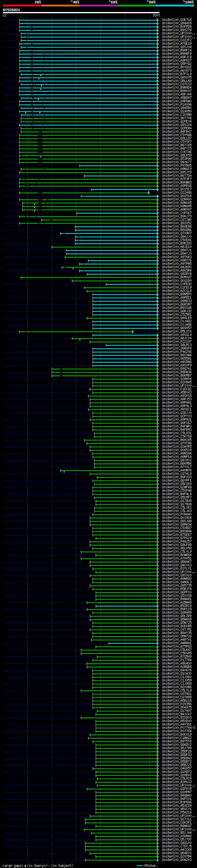The height and width of the screenshot is (868, 197).
Task: Click the white query sequence bar
Action: point(81,12)
